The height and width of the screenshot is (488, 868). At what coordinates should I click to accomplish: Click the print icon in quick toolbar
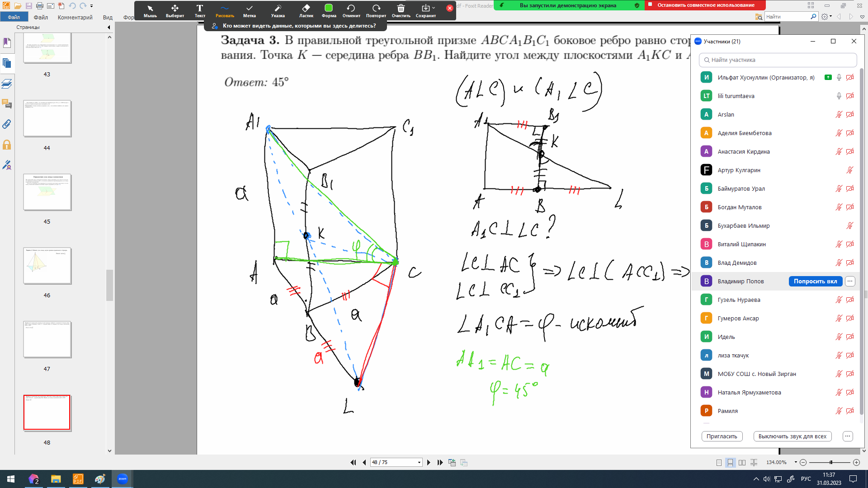(x=39, y=6)
